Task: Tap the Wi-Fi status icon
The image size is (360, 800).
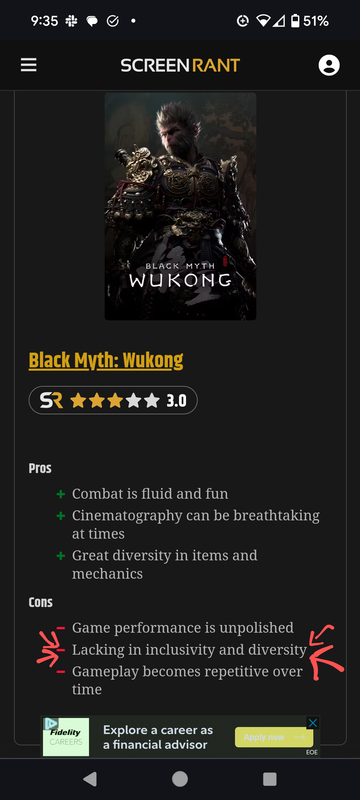Action: pyautogui.click(x=263, y=21)
